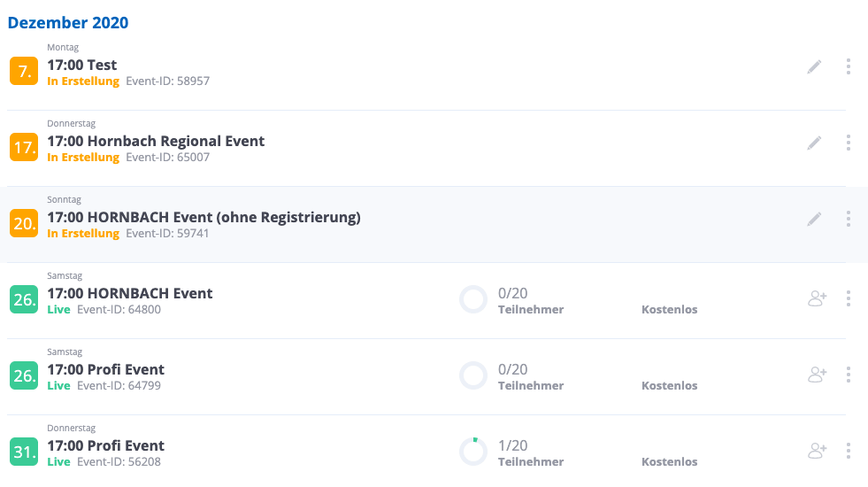Open more options menu for Test event
868x487 pixels.
(x=849, y=66)
